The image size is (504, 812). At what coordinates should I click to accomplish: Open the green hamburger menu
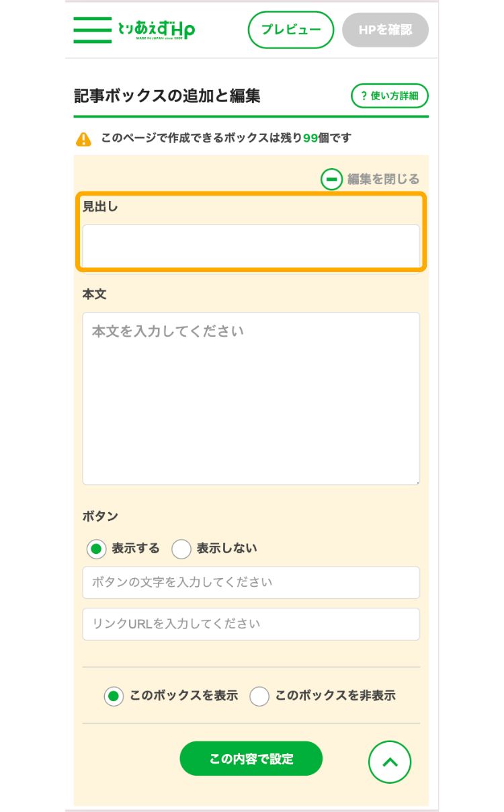tap(93, 30)
